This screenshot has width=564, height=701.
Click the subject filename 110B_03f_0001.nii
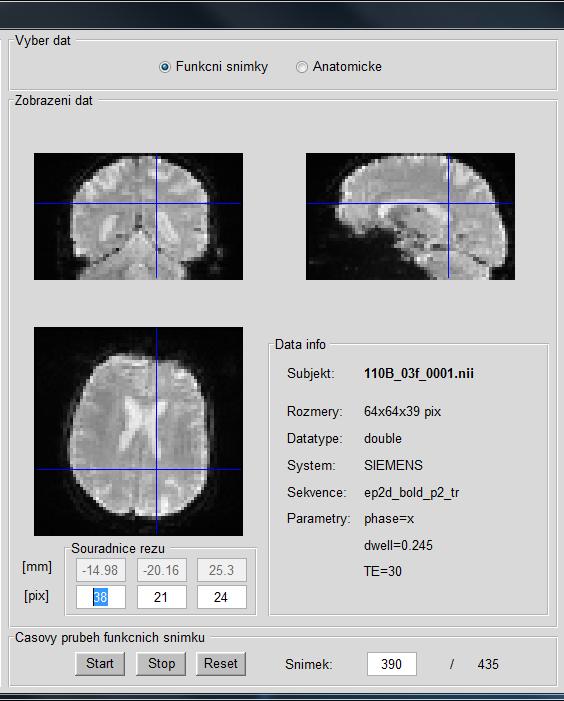419,373
